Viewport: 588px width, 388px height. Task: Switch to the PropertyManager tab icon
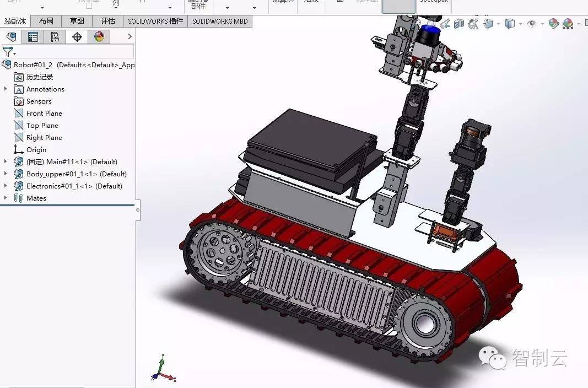click(x=33, y=37)
